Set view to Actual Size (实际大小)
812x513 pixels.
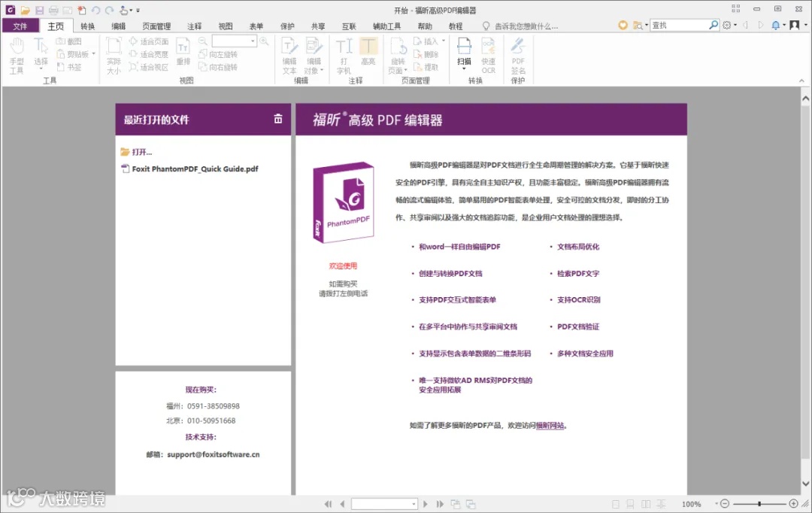[x=114, y=56]
